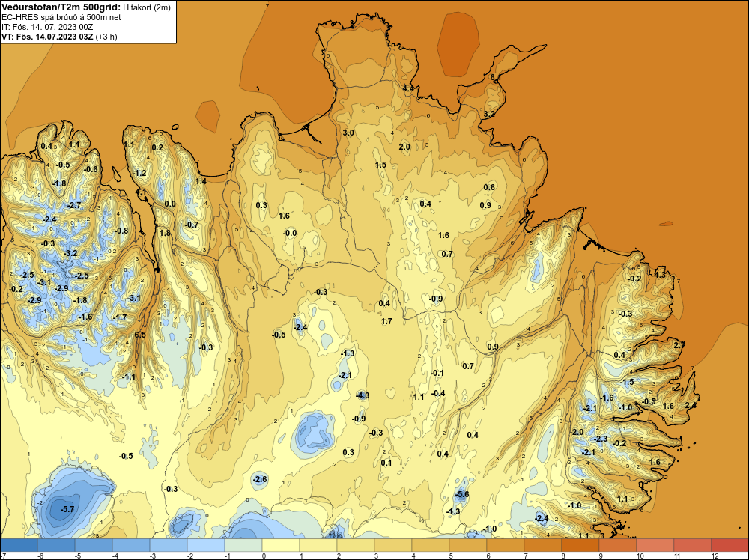The height and width of the screenshot is (560, 749).
Task: Click the -1.1 temperature value on the map
Action: click(128, 377)
